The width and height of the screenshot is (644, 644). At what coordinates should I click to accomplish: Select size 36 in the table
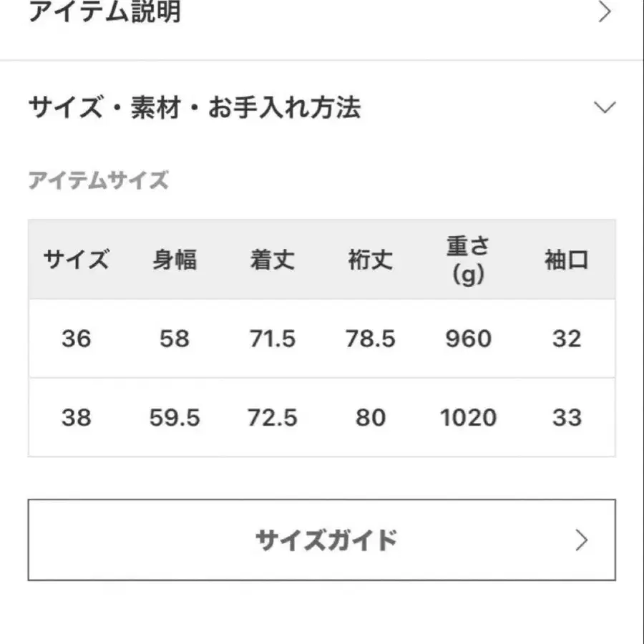click(76, 338)
